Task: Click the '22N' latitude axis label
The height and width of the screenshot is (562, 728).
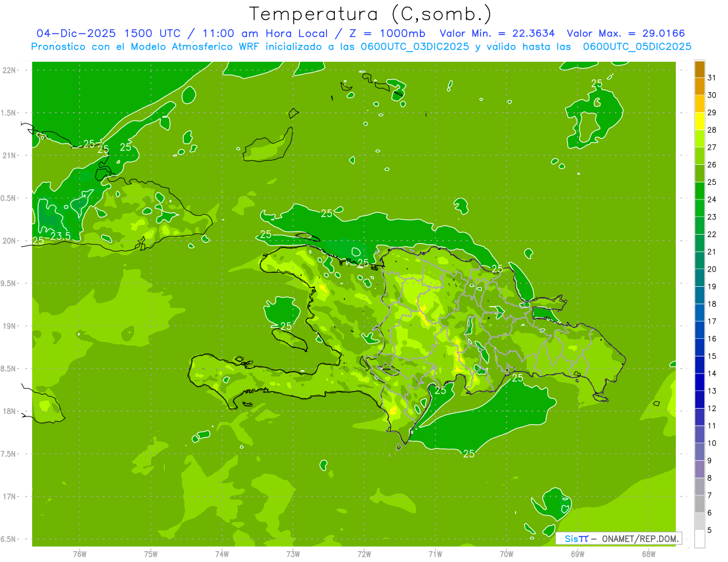Action: [10, 70]
